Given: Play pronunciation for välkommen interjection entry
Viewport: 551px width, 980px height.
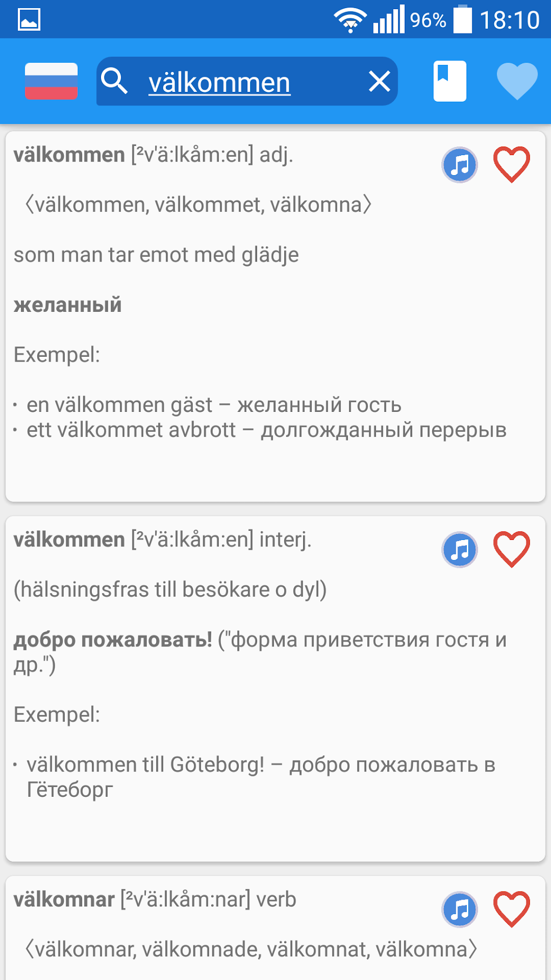Looking at the screenshot, I should pyautogui.click(x=460, y=550).
